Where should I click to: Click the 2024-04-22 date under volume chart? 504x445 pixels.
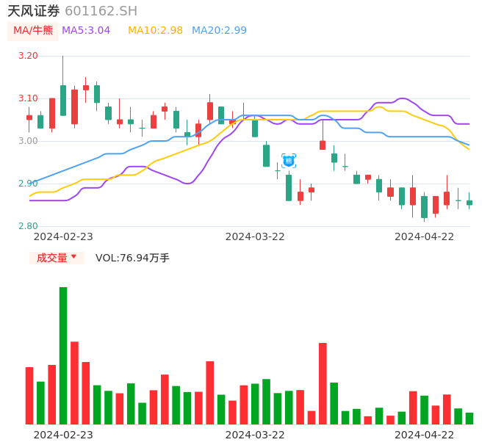(x=425, y=435)
